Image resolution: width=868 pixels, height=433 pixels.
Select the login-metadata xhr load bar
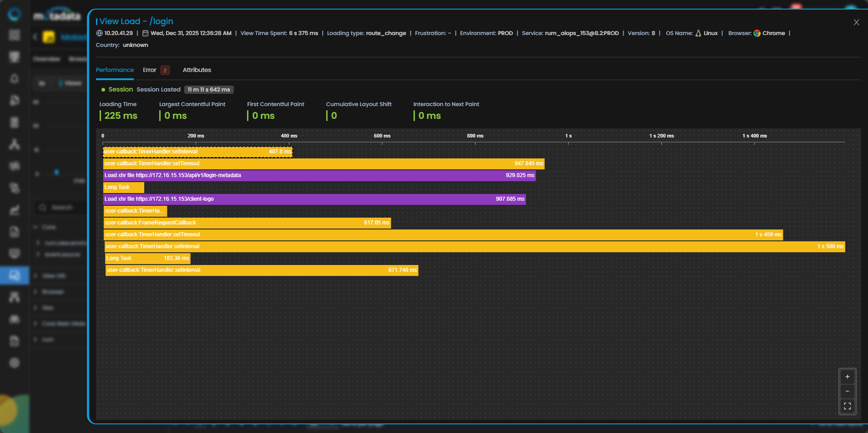319,175
